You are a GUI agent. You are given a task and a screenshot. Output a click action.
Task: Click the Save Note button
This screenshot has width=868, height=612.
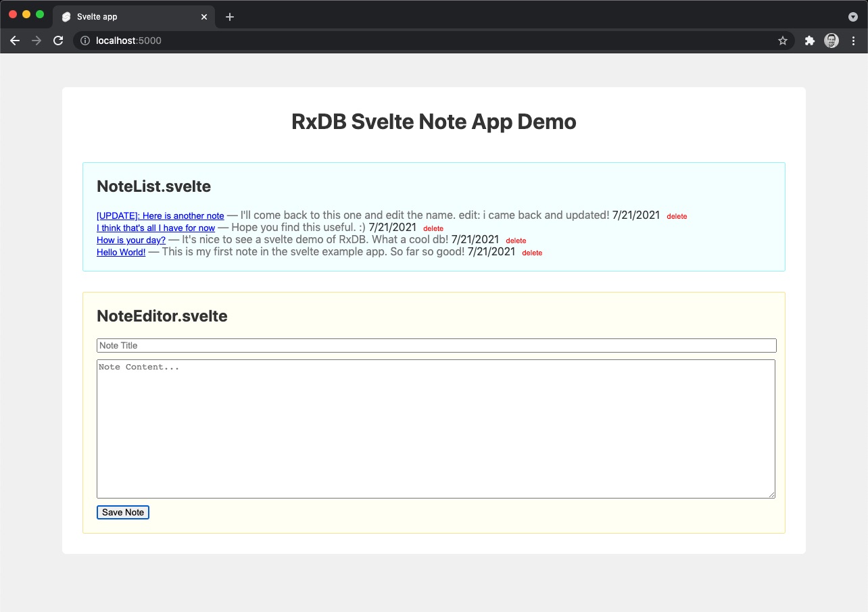click(123, 513)
